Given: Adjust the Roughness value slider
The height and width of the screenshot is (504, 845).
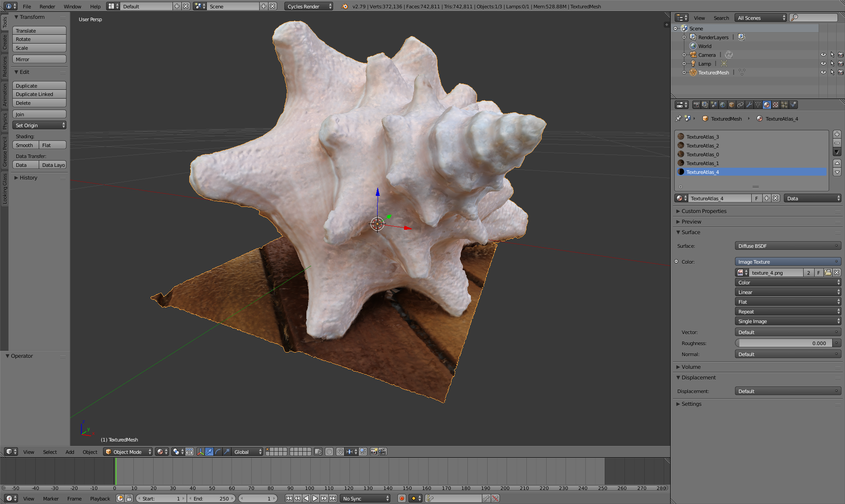Looking at the screenshot, I should pyautogui.click(x=783, y=343).
